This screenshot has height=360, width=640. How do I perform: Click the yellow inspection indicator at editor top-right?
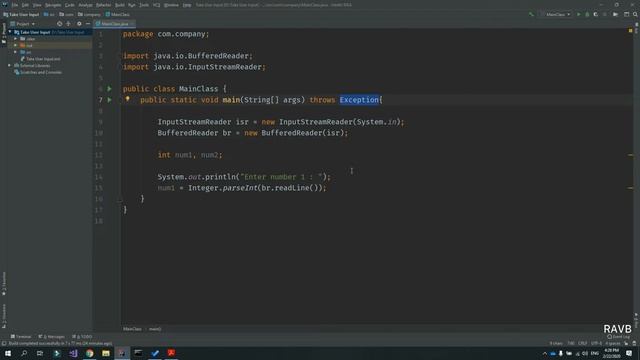click(x=631, y=31)
